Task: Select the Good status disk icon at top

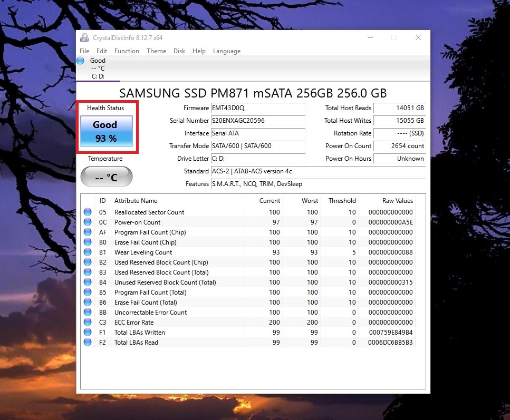Action: point(80,61)
